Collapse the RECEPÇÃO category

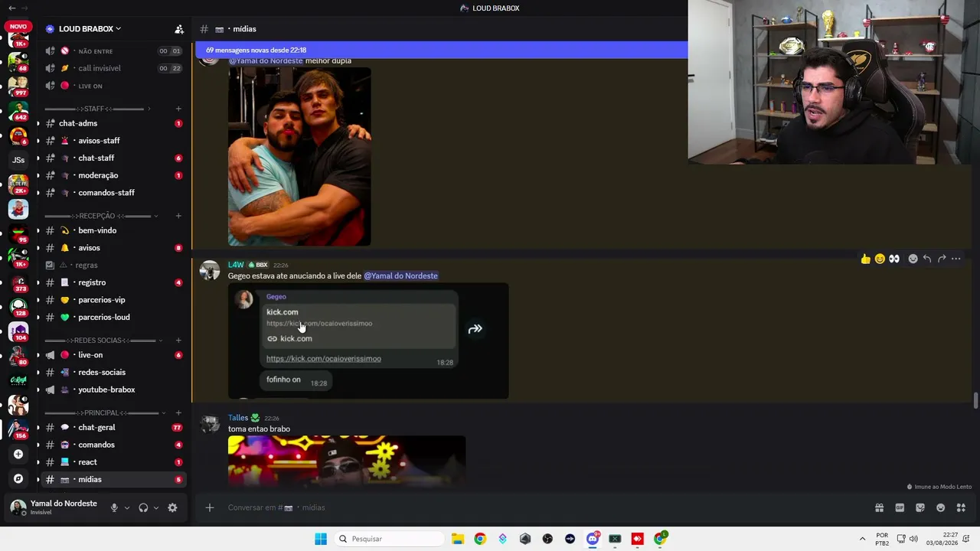click(x=101, y=216)
